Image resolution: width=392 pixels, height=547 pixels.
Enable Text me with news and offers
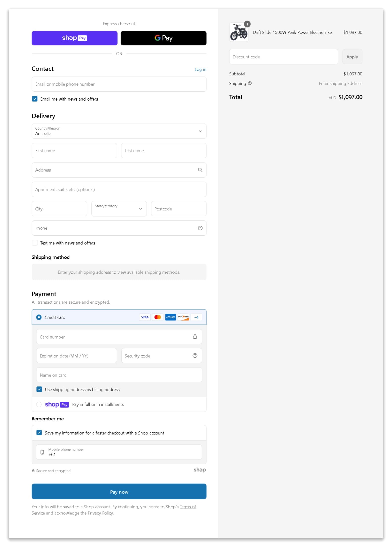pyautogui.click(x=35, y=243)
